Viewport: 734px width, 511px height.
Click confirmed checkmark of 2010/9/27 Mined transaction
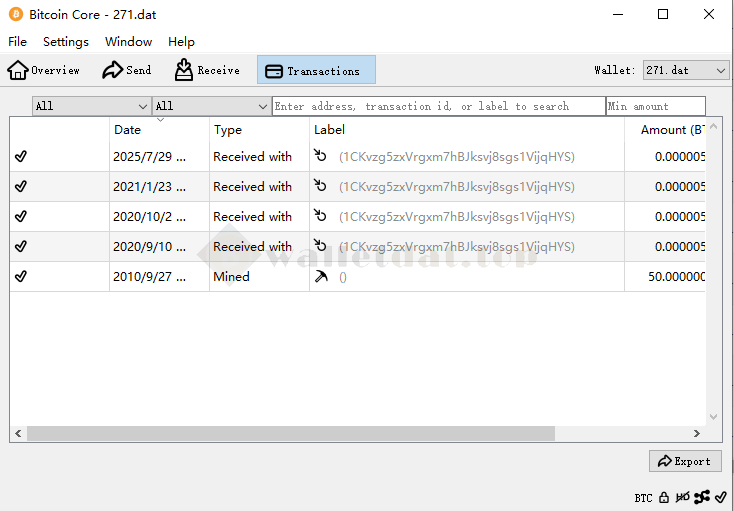pos(21,277)
